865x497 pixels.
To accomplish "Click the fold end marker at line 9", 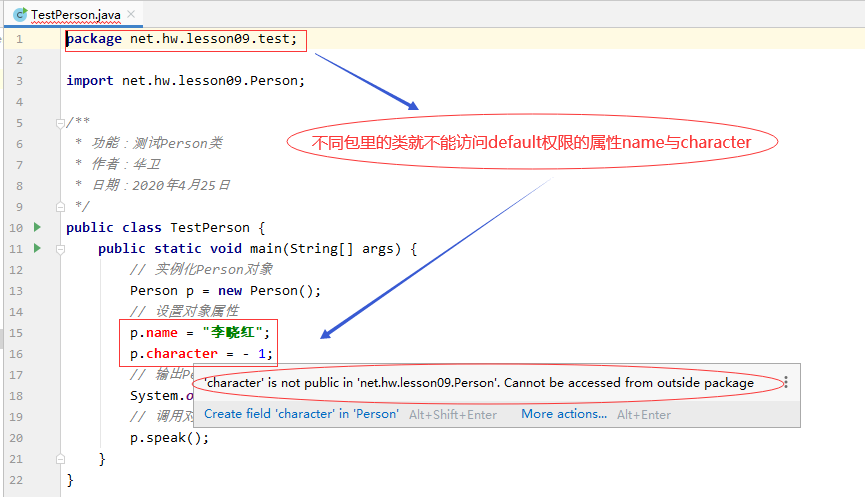I will pyautogui.click(x=61, y=207).
